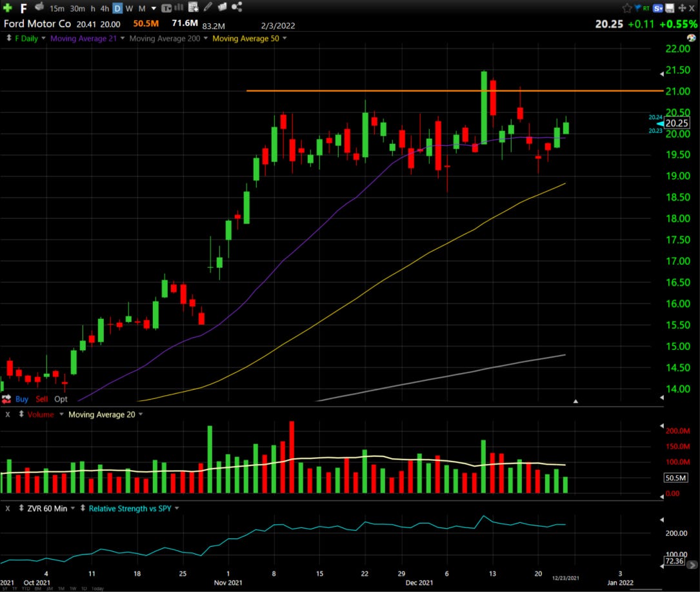Click the 71.6M volume value
This screenshot has width=700, height=592.
(x=185, y=23)
